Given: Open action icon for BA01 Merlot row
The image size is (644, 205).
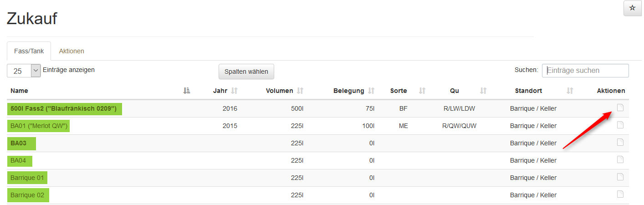Looking at the screenshot, I should pyautogui.click(x=620, y=125).
